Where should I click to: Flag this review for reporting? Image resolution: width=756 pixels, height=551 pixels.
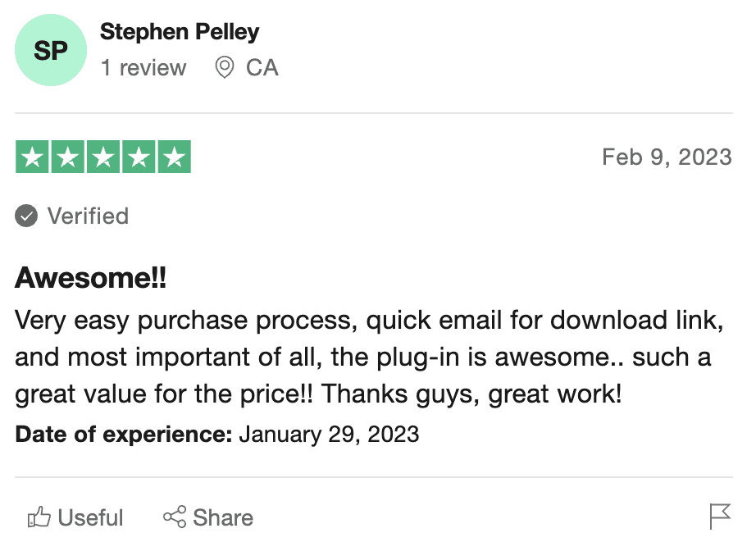point(720,517)
